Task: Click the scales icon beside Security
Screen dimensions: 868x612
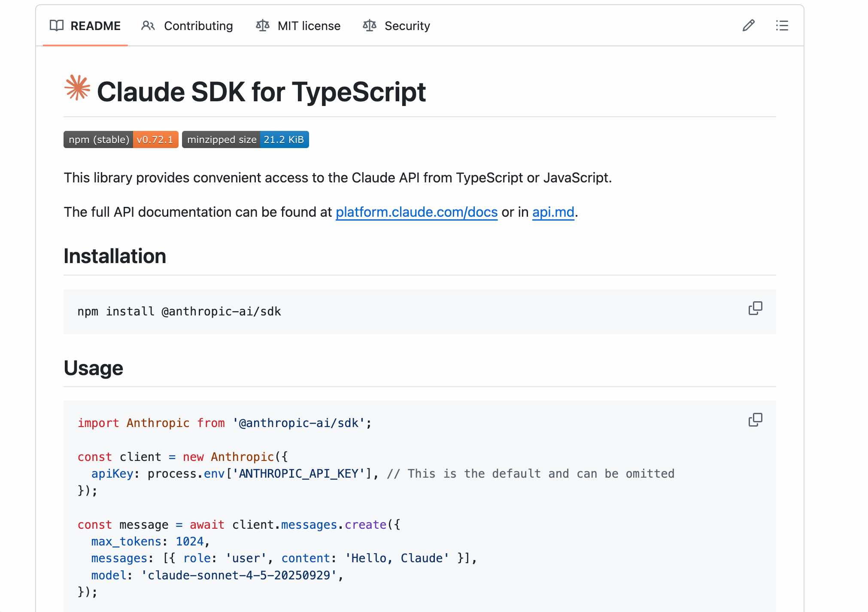Action: pos(369,26)
